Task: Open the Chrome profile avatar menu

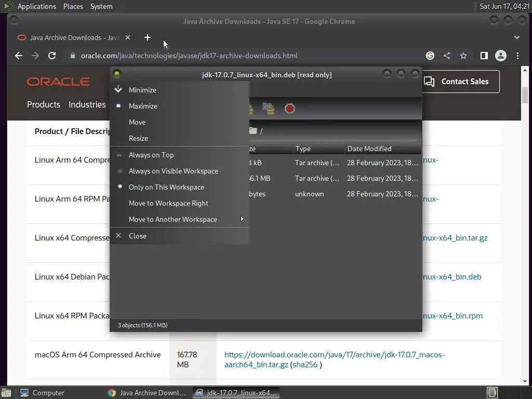Action: click(x=501, y=56)
